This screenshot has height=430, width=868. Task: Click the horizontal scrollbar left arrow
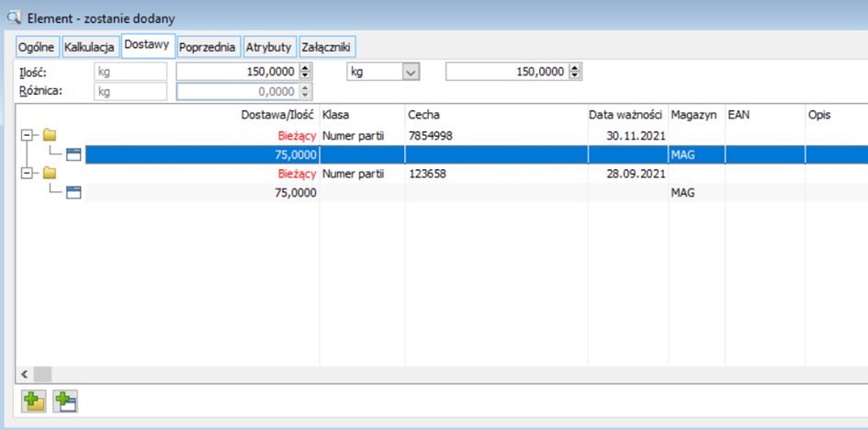point(24,374)
